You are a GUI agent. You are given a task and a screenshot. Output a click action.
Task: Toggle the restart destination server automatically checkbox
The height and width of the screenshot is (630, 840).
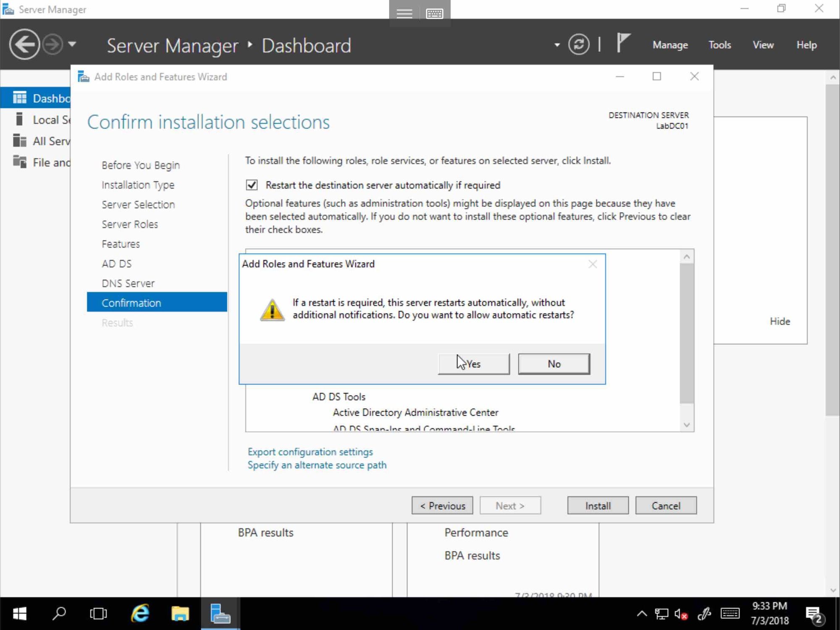click(252, 185)
